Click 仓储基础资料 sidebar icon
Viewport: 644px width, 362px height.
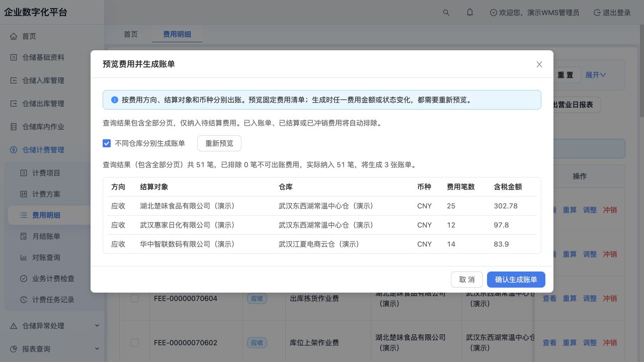pyautogui.click(x=14, y=57)
